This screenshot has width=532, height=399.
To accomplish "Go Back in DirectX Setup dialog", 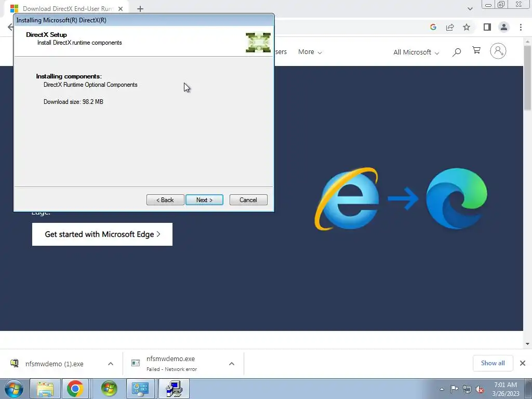I will [x=165, y=200].
